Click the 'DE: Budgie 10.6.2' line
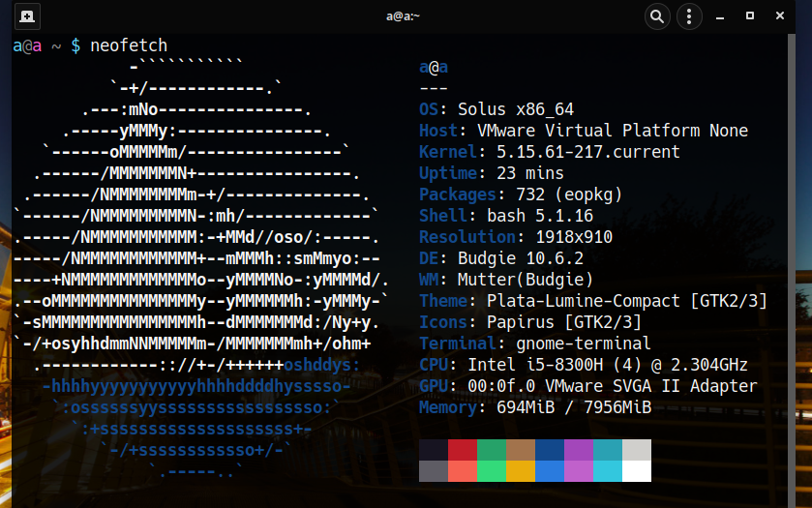812x508 pixels. (x=500, y=258)
